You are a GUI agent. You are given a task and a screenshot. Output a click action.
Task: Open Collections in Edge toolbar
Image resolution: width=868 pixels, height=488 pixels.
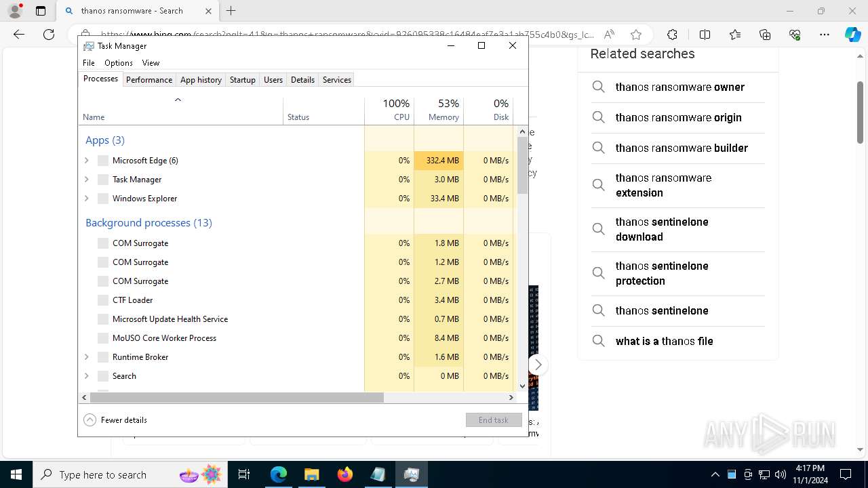pos(765,35)
